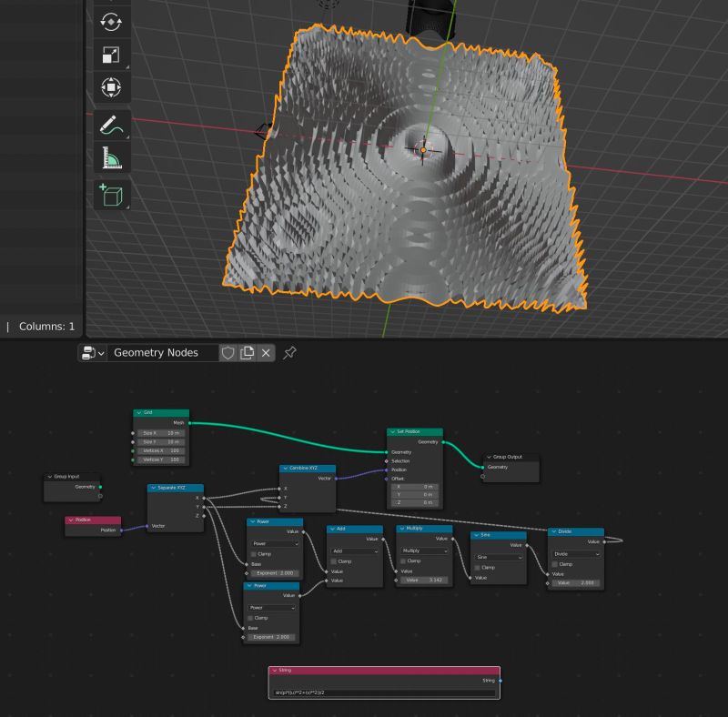
Task: Collapse the Set Position node header
Action: 391,431
